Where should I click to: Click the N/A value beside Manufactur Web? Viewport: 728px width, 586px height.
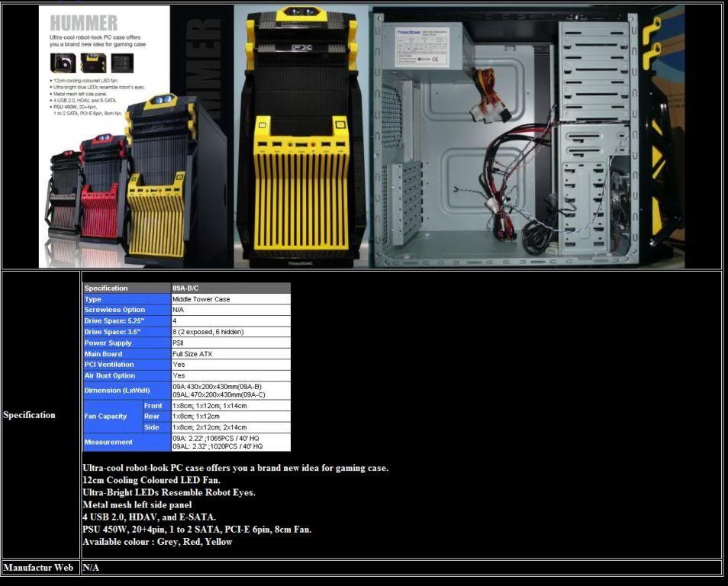click(x=91, y=568)
